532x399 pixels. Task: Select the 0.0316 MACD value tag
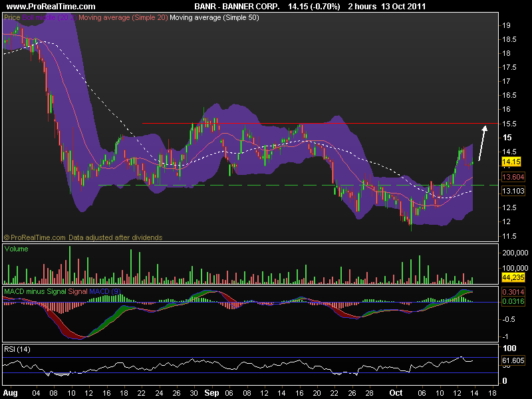pos(513,301)
